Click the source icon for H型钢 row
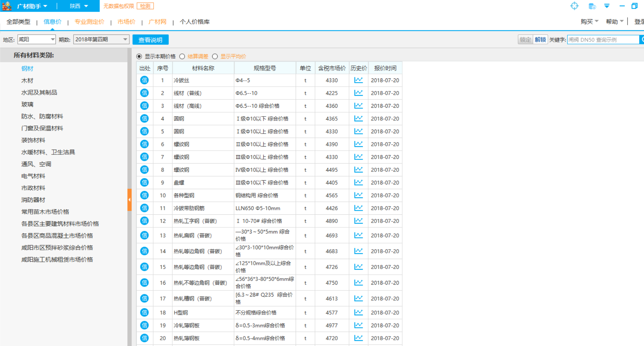The width and height of the screenshot is (644, 346). click(x=144, y=312)
